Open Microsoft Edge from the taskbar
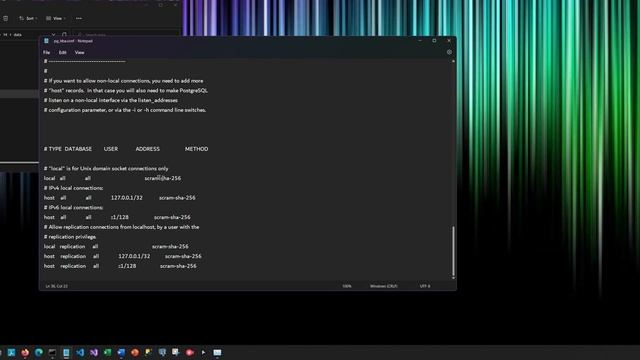 coord(39,352)
